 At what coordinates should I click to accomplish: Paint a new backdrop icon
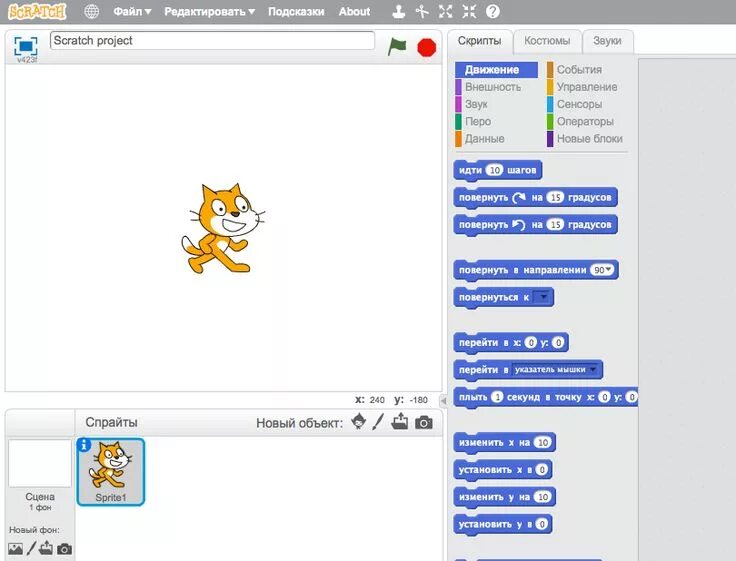(x=31, y=548)
